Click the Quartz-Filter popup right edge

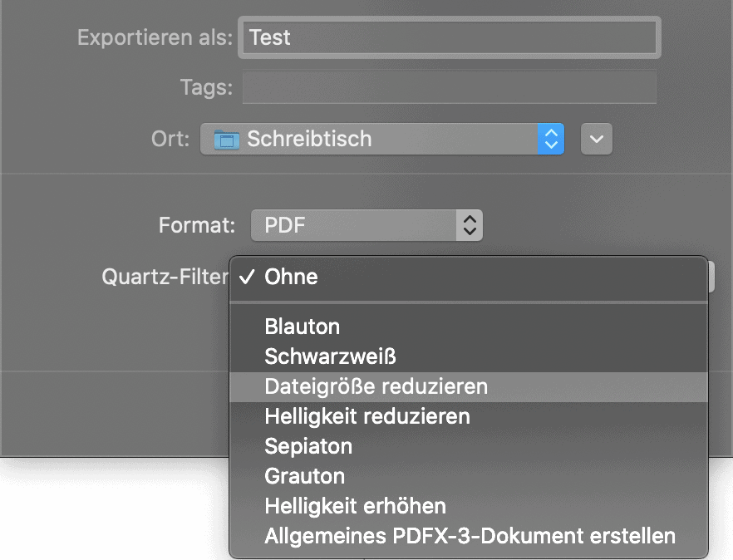coord(711,277)
